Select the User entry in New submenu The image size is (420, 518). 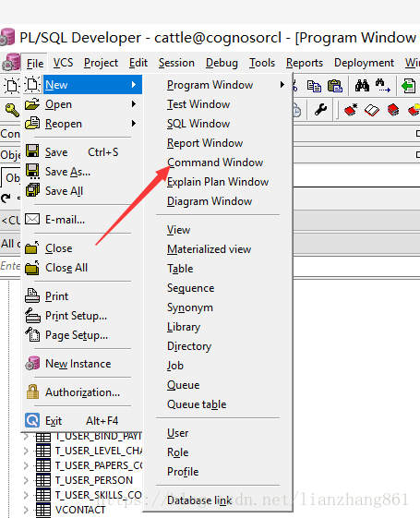[177, 433]
